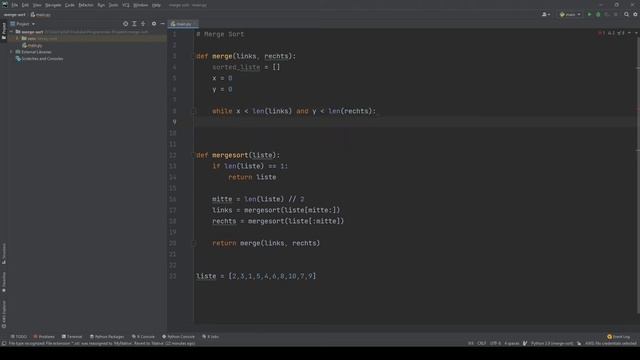
Task: Open the Refactor menu
Action: coord(86,5)
